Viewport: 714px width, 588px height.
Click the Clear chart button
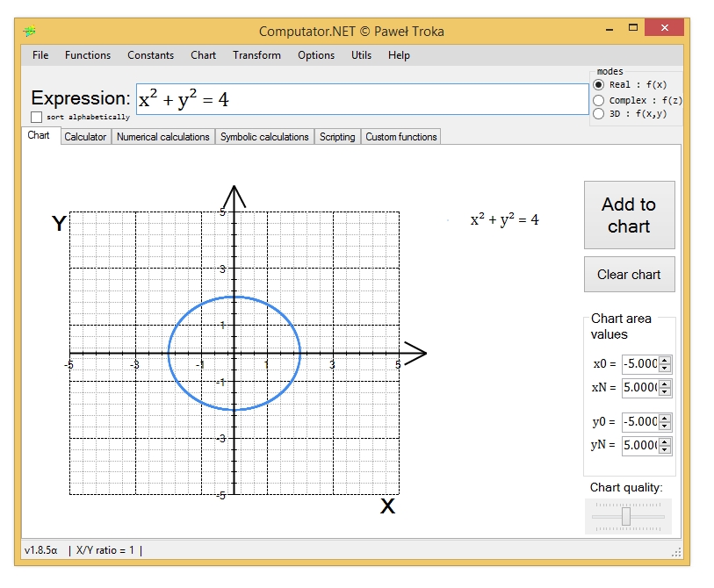coord(630,275)
